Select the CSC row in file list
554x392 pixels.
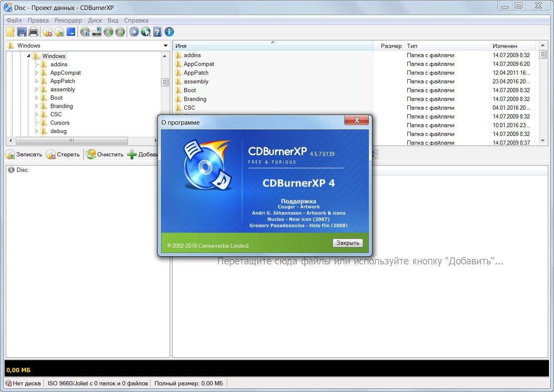[355, 108]
